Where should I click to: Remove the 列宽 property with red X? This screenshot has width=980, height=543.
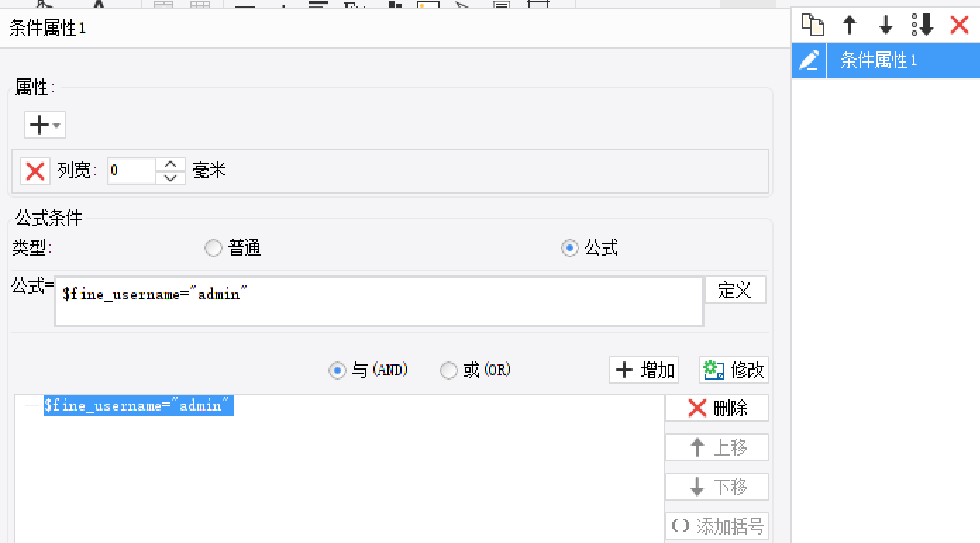click(35, 170)
